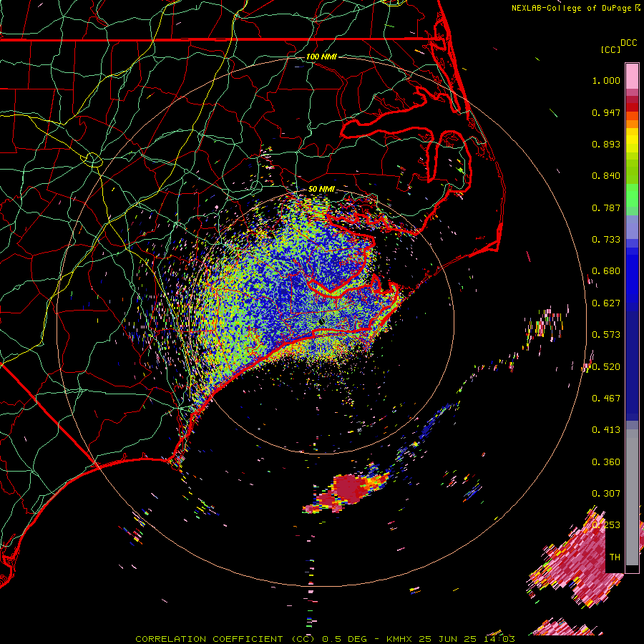Click the 0.947 scale value

pos(606,112)
